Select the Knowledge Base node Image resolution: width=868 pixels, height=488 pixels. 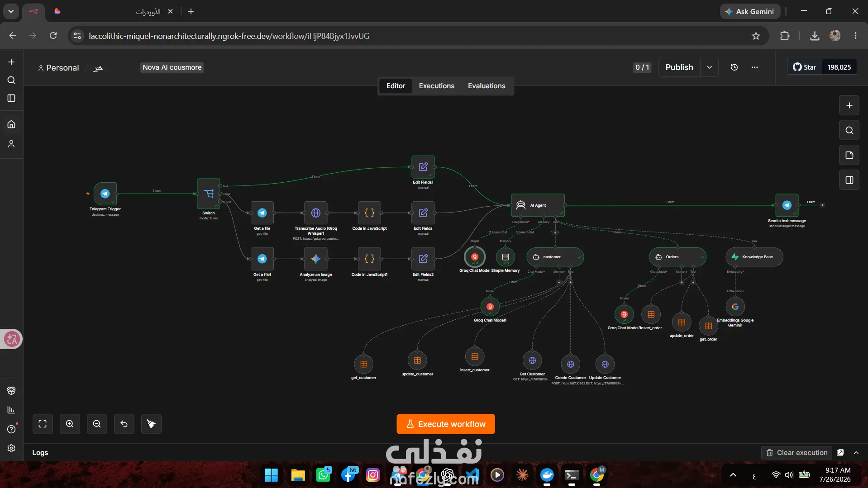754,257
